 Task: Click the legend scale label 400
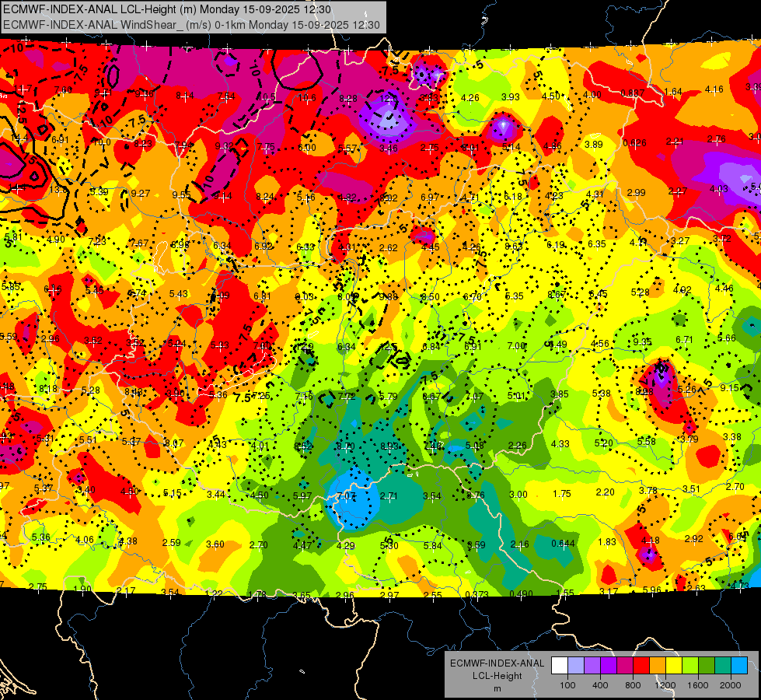click(600, 685)
